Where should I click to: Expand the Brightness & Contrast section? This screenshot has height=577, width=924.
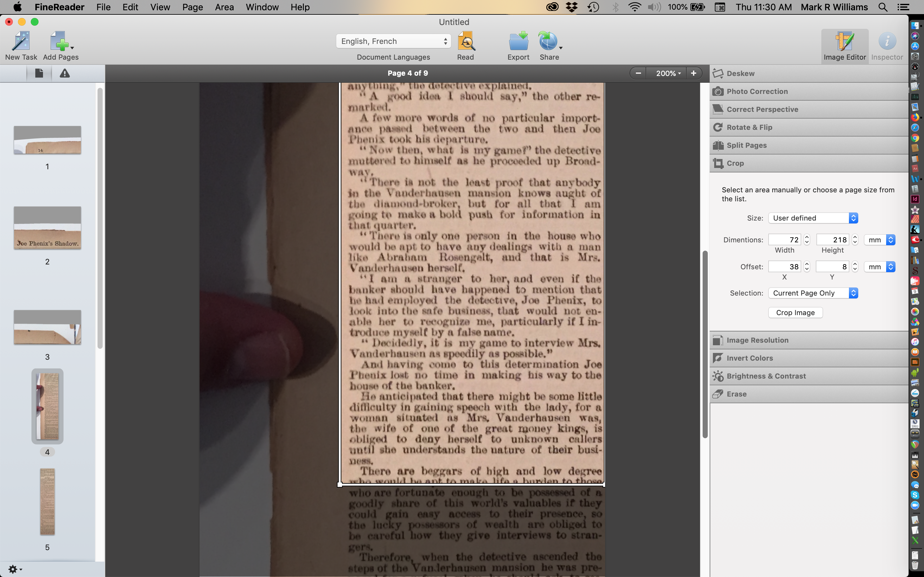click(766, 376)
